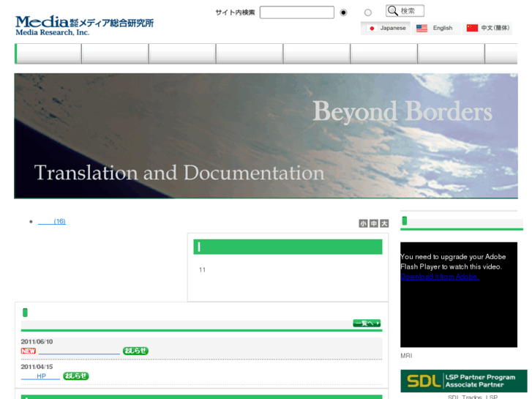Click the US flag icon
Image resolution: width=532 pixels, height=399 pixels.
tap(422, 28)
